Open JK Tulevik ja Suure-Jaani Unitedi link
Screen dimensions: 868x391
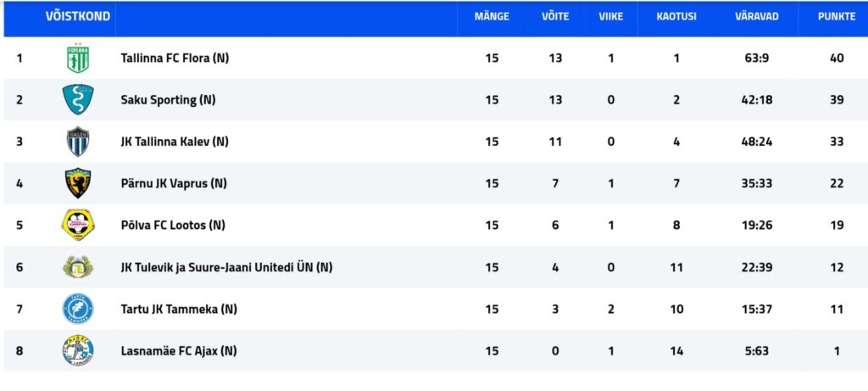(x=226, y=267)
